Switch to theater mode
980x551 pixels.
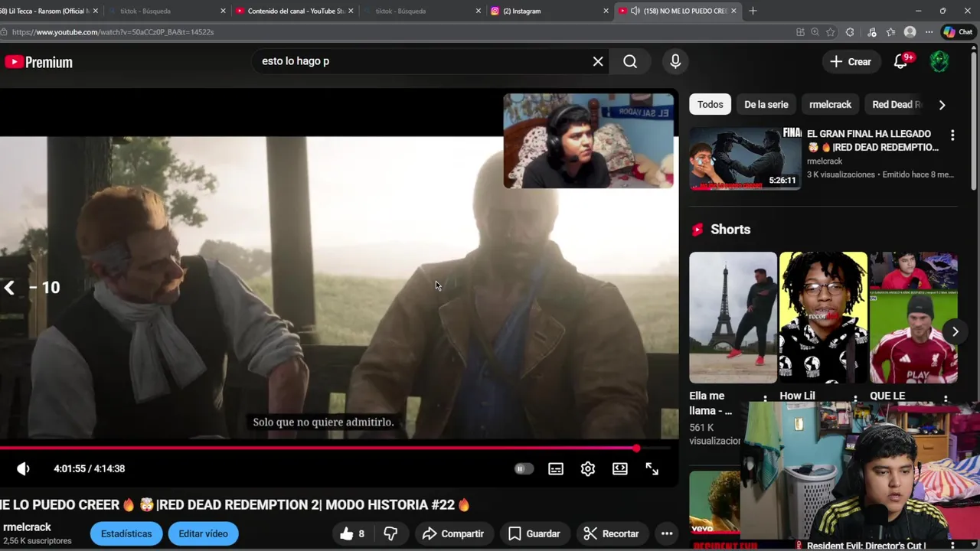click(x=620, y=468)
